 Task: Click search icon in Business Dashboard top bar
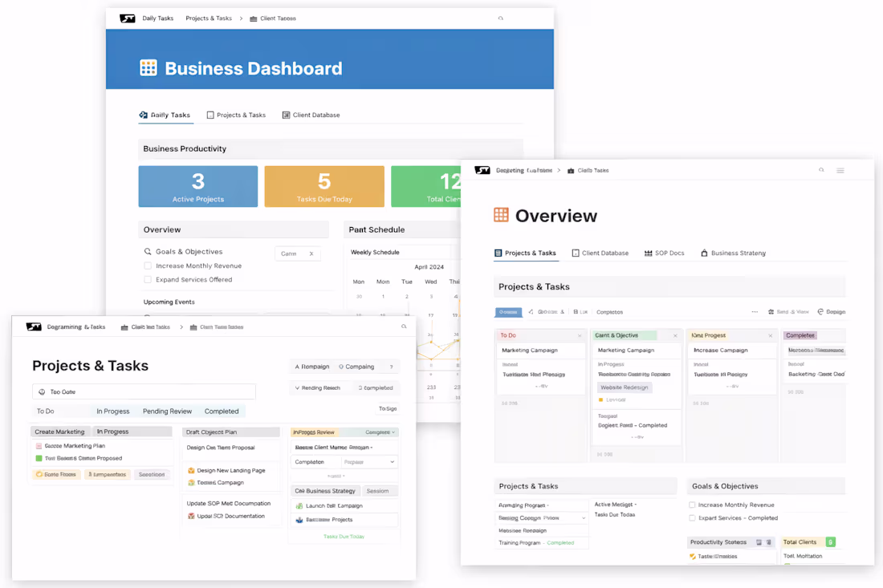coord(501,18)
